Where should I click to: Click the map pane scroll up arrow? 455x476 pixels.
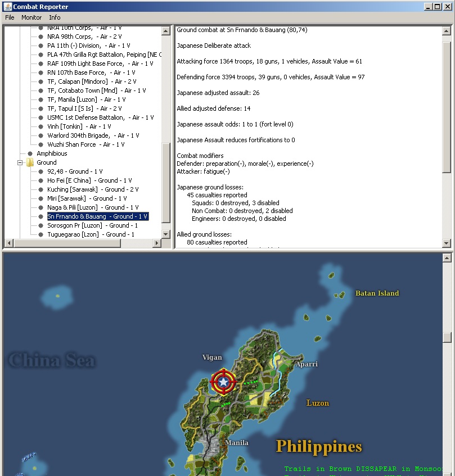pos(447,258)
